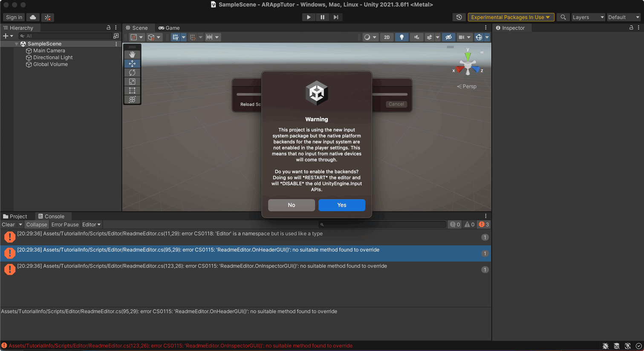Click the console search field

pos(382,224)
